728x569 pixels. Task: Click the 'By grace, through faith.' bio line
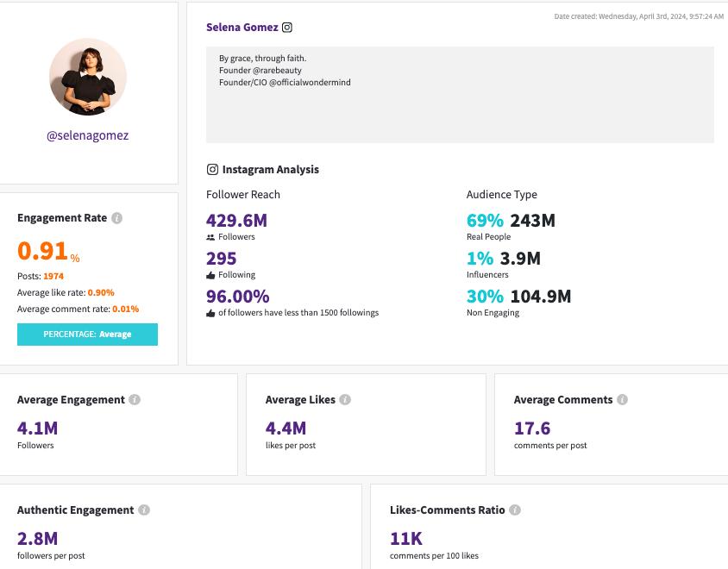pyautogui.click(x=263, y=59)
